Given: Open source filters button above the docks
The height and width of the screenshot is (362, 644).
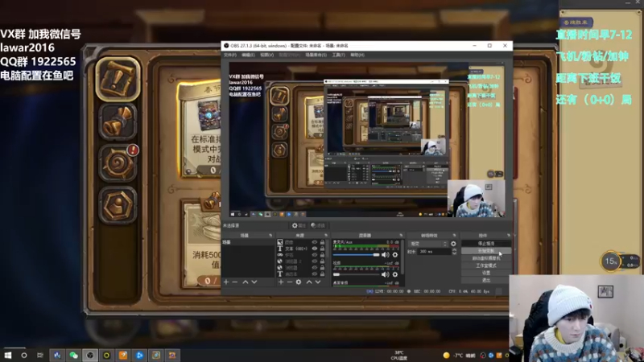Looking at the screenshot, I should pyautogui.click(x=318, y=225).
